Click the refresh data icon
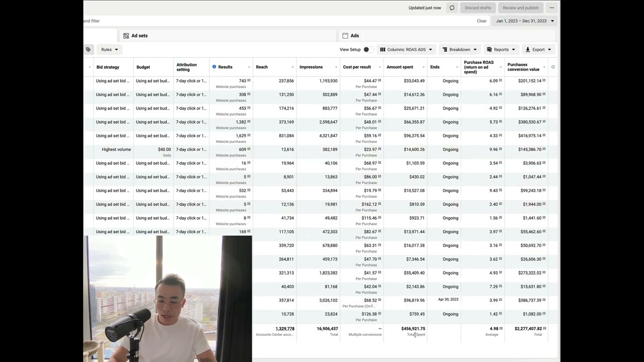This screenshot has width=644, height=362. 452,8
